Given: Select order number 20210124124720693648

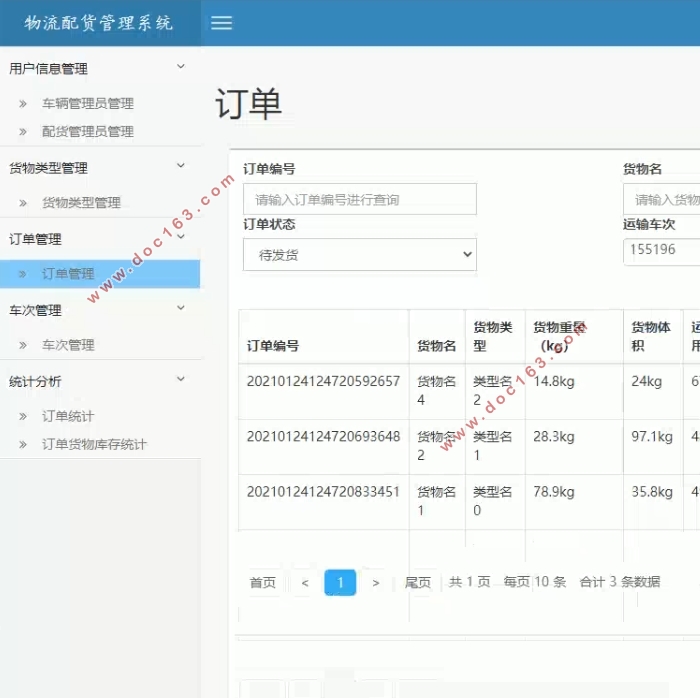Looking at the screenshot, I should point(323,436).
